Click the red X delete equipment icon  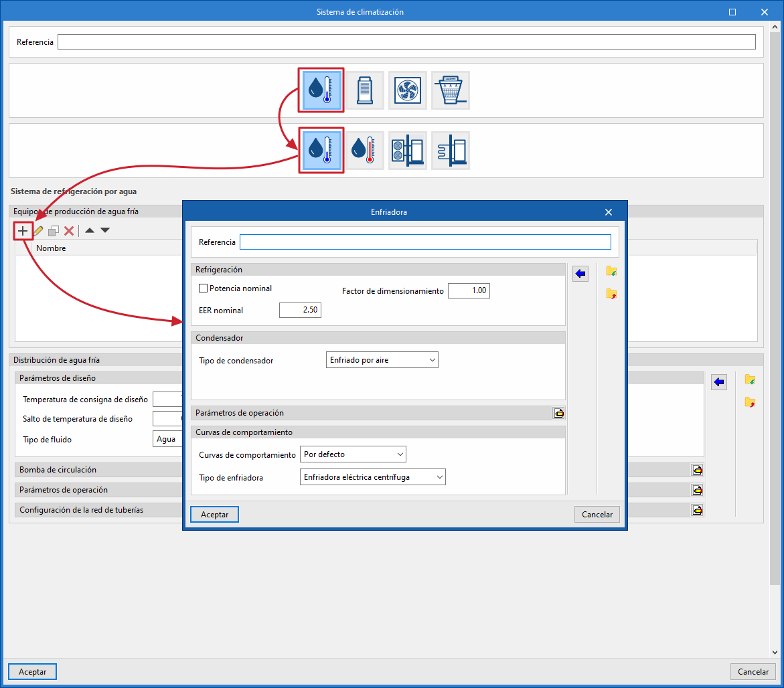coord(68,230)
